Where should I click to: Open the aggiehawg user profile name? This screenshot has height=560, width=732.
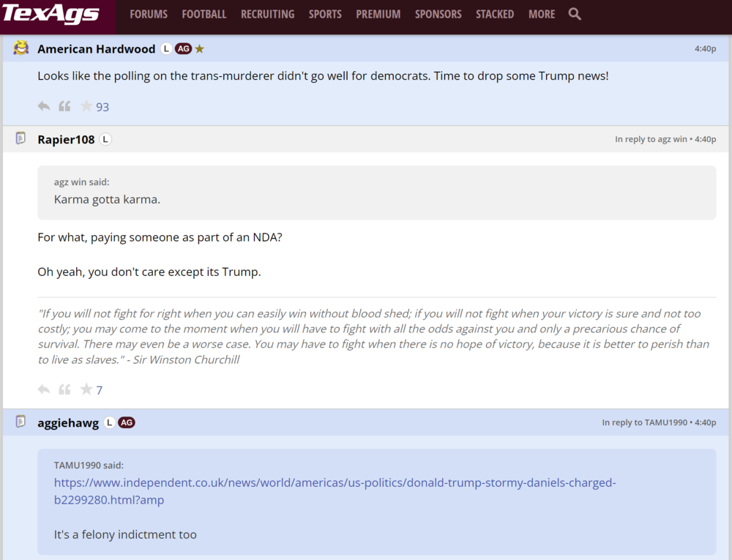click(68, 422)
